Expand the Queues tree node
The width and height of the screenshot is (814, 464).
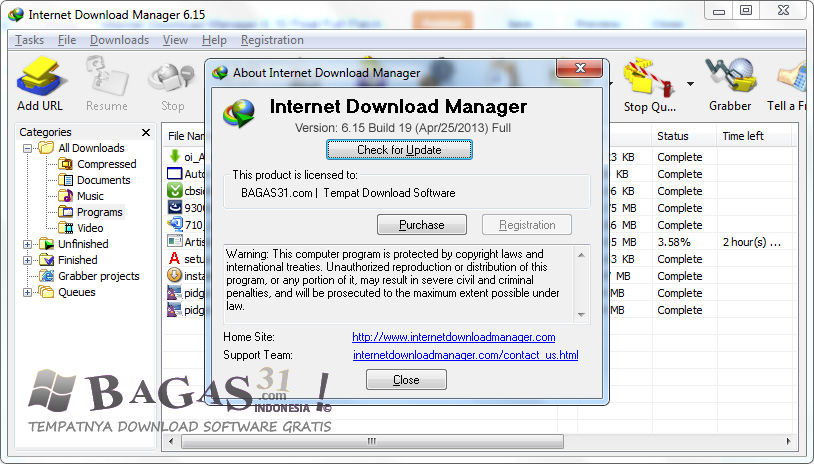(27, 293)
